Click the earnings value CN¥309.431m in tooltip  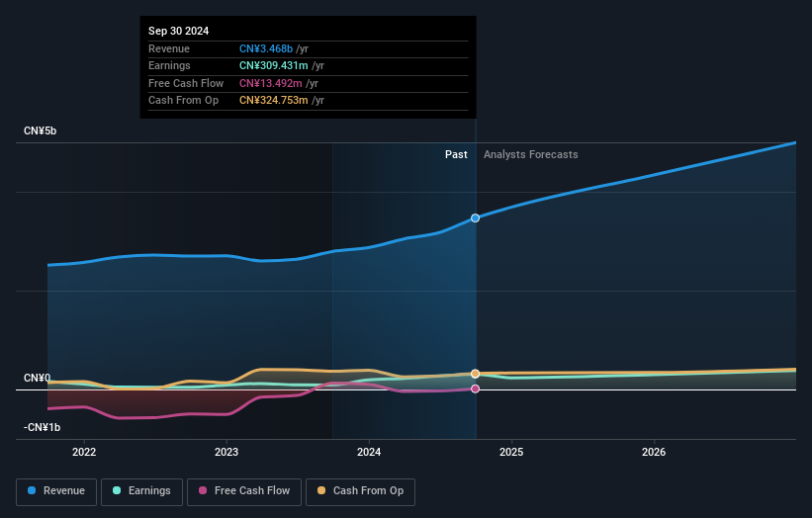pos(273,65)
